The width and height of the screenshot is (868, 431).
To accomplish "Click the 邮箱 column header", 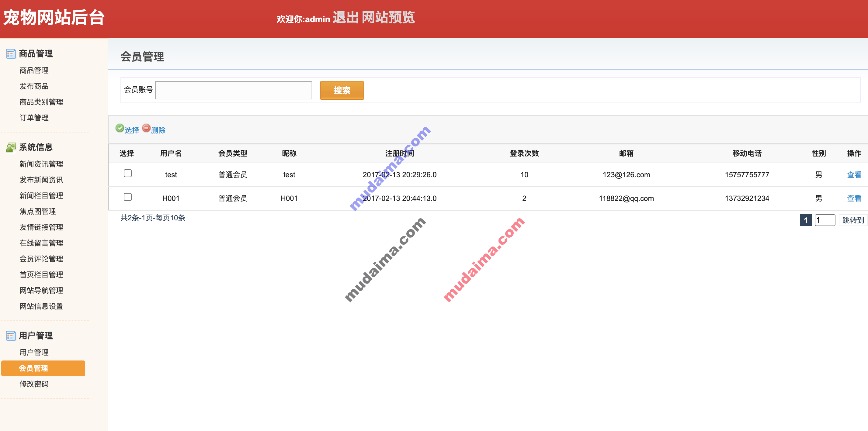I will pos(626,153).
